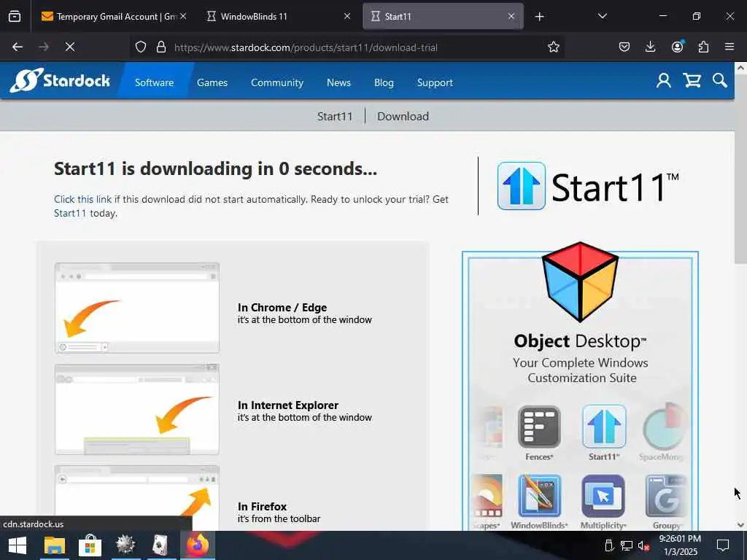The image size is (747, 560).
Task: Open the Blog menu item
Action: click(x=384, y=82)
